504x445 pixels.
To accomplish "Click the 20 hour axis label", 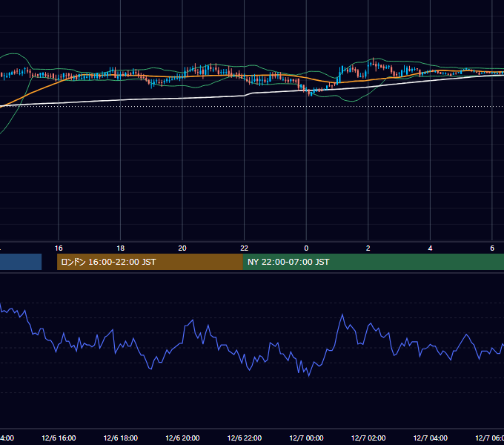I will 182,248.
